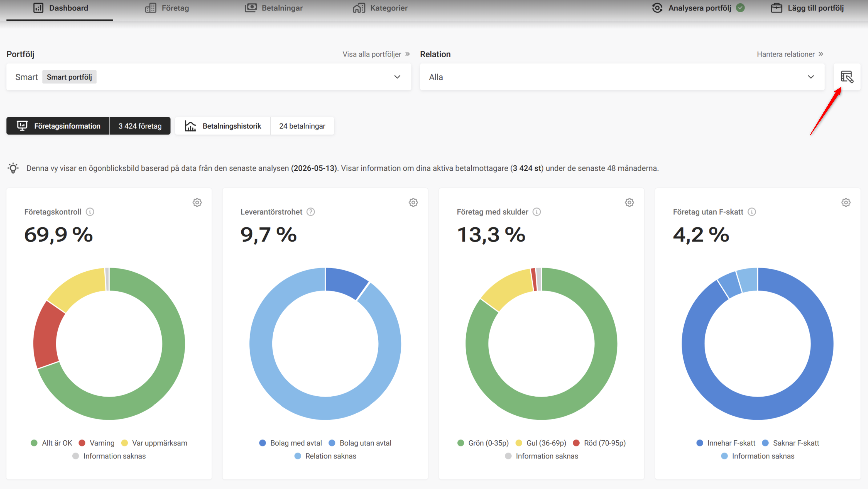Click Visa alla portföljer link
The height and width of the screenshot is (489, 868).
(x=376, y=54)
